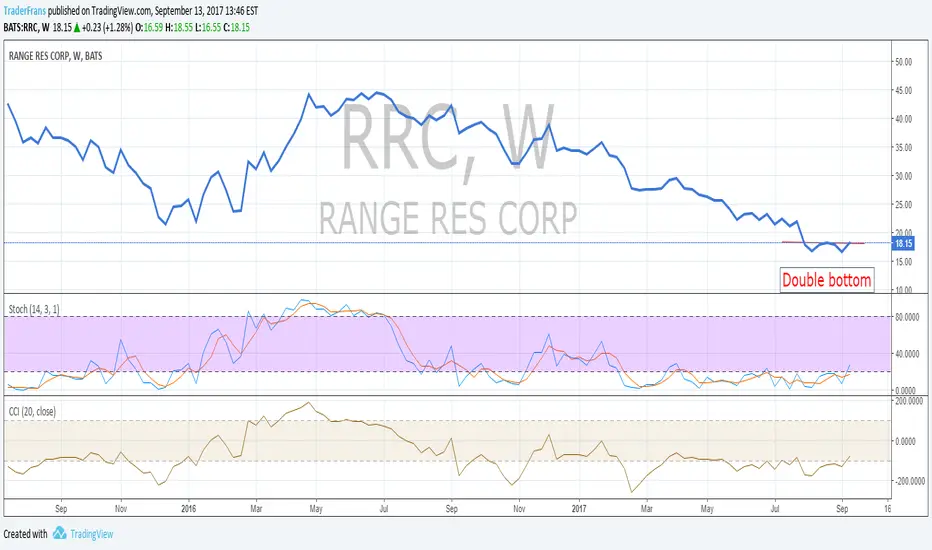
Task: Click the 40.00 price axis label
Action: (x=903, y=119)
